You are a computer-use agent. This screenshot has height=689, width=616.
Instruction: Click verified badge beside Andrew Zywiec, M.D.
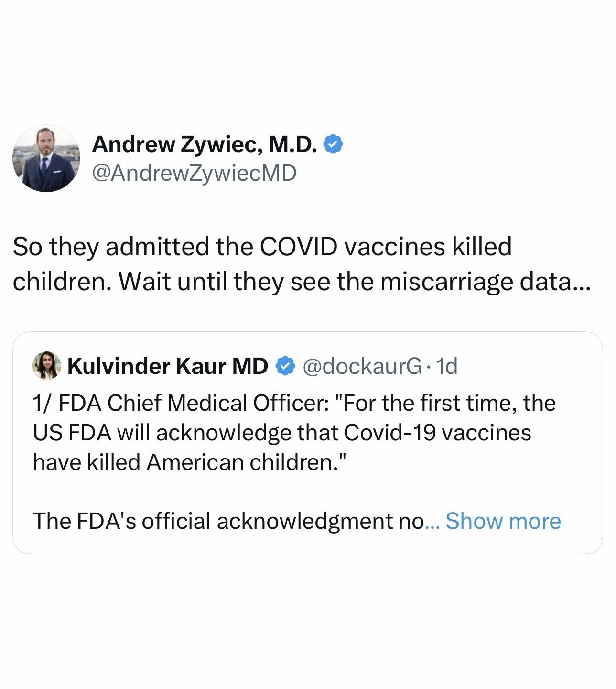pos(334,144)
